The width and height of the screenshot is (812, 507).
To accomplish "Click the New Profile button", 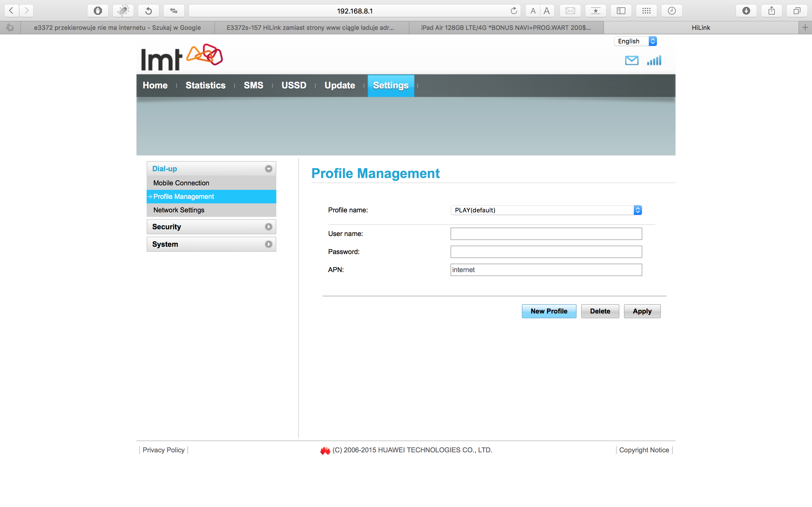I will click(549, 311).
